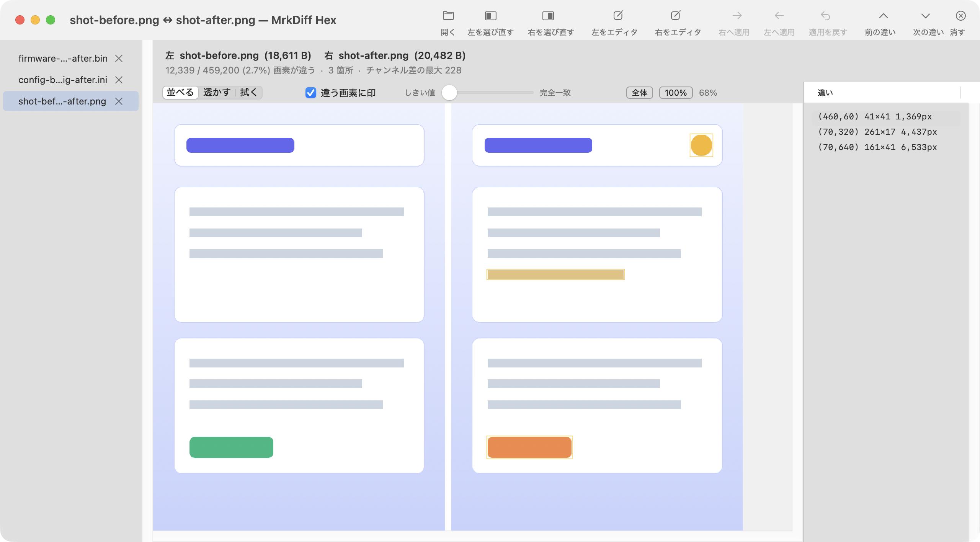Image resolution: width=980 pixels, height=542 pixels.
Task: Set zoom with 100% button
Action: tap(676, 93)
